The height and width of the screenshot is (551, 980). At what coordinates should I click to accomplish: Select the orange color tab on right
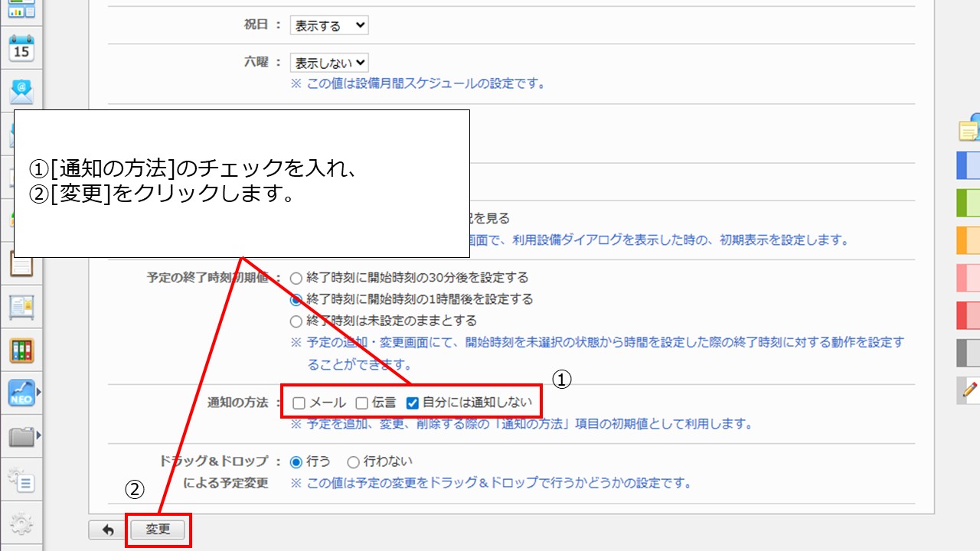[969, 240]
